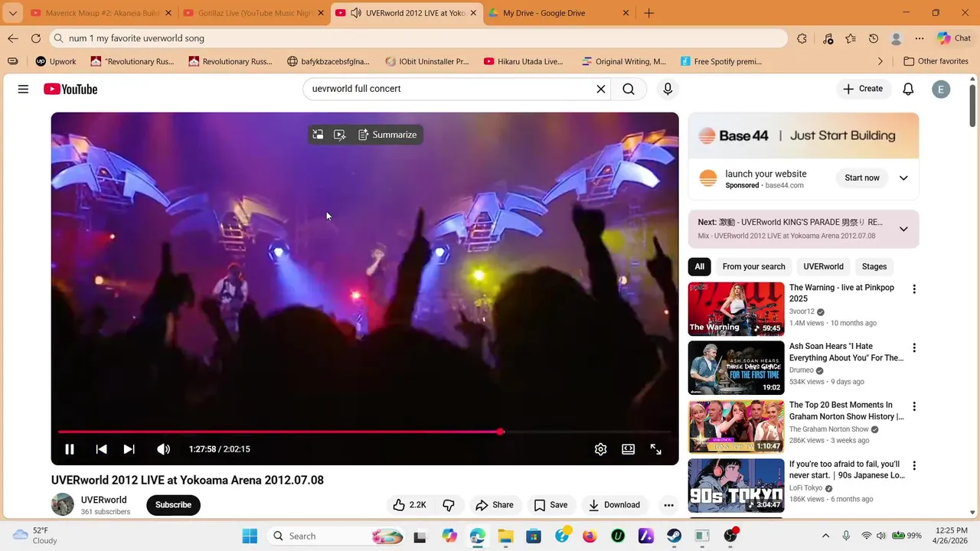Dislike the video with thumbs down

pyautogui.click(x=449, y=505)
